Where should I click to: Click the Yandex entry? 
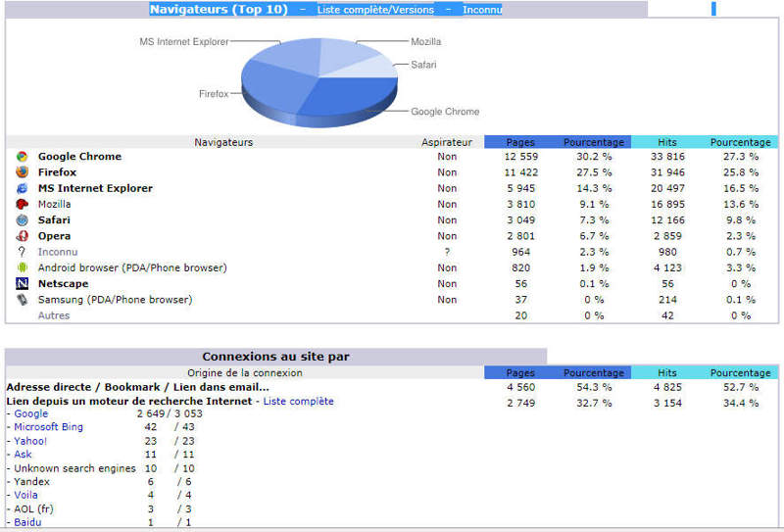(31, 482)
